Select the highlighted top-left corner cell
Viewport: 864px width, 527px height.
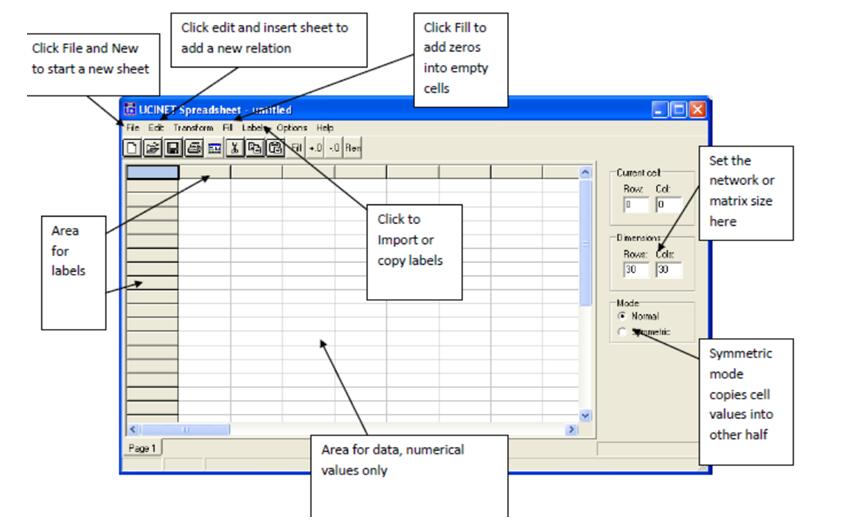[153, 172]
